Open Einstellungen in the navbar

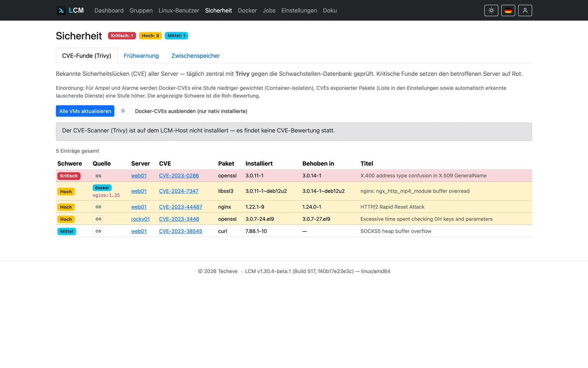point(299,10)
